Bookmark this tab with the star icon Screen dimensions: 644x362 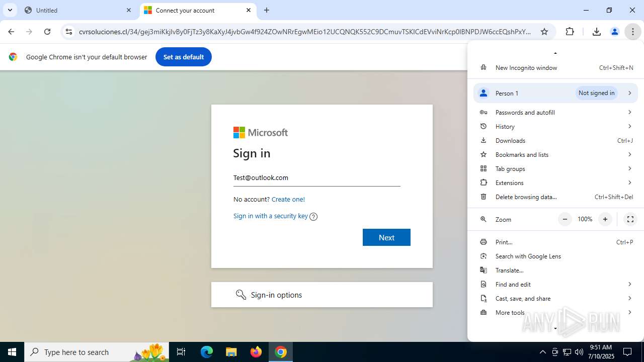click(x=544, y=32)
